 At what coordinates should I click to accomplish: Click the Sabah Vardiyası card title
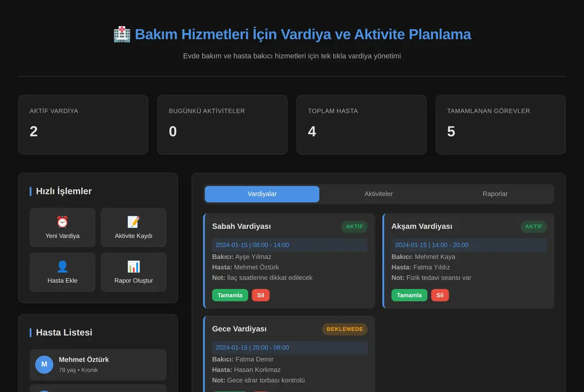(x=241, y=227)
